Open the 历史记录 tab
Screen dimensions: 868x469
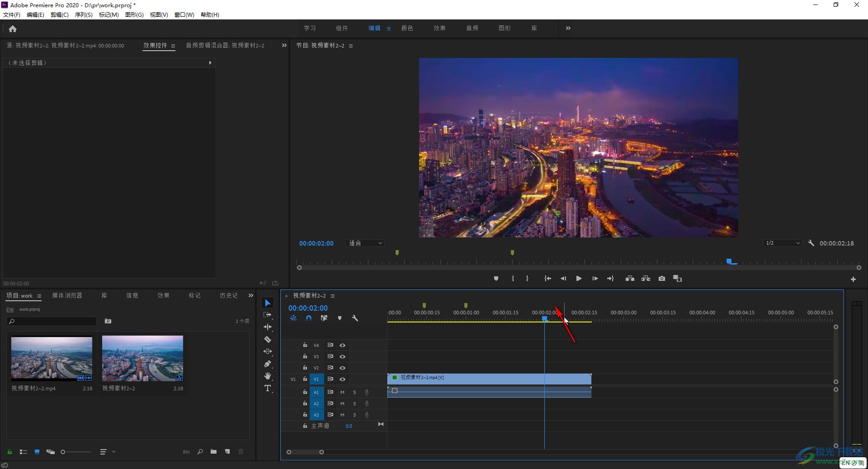click(228, 295)
